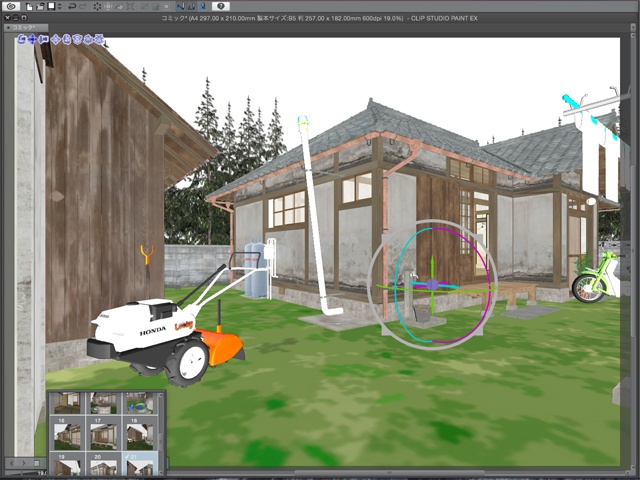Click the dotted-circle Clear icon in toolbar
Screen dimensions: 640x480
97,6
